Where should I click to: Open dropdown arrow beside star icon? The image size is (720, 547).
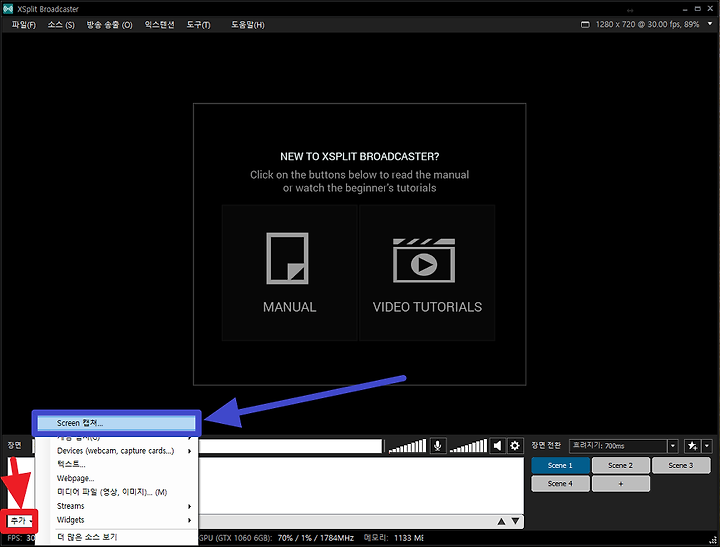[x=707, y=445]
